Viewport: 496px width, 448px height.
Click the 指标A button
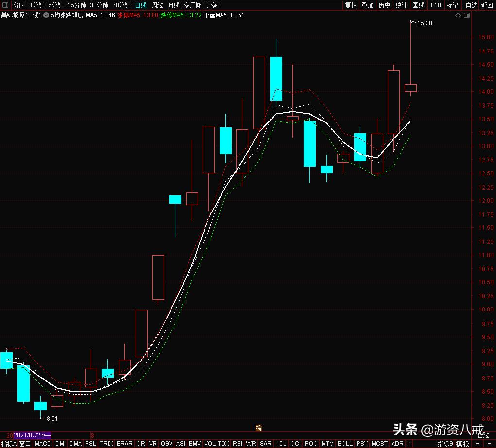[x=9, y=444]
